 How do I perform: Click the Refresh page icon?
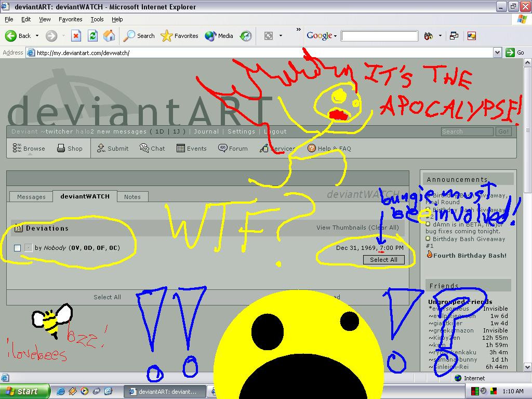pos(92,36)
